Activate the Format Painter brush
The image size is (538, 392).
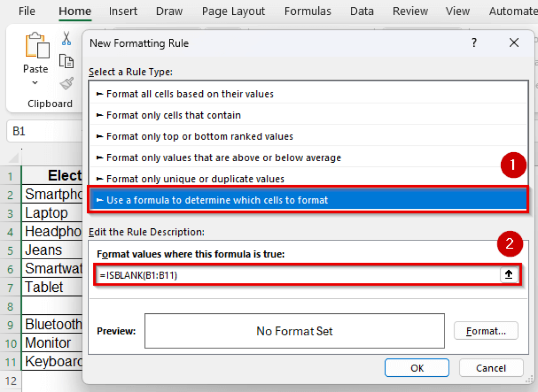click(67, 82)
